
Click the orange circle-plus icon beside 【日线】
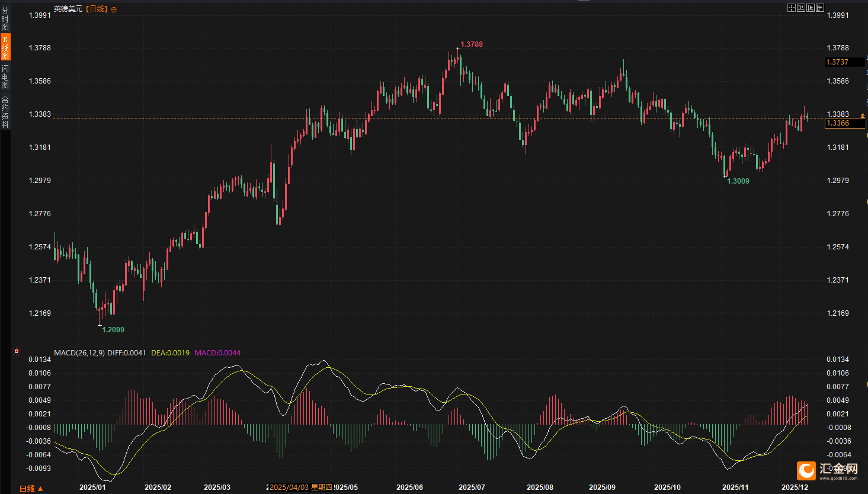click(114, 9)
